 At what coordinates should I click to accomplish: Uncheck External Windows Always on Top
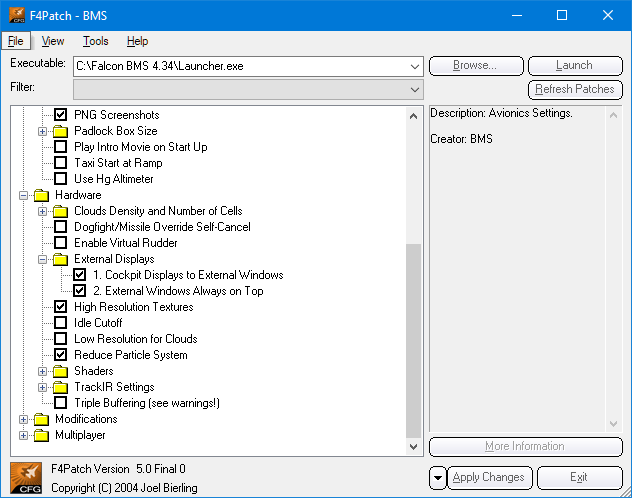click(79, 291)
